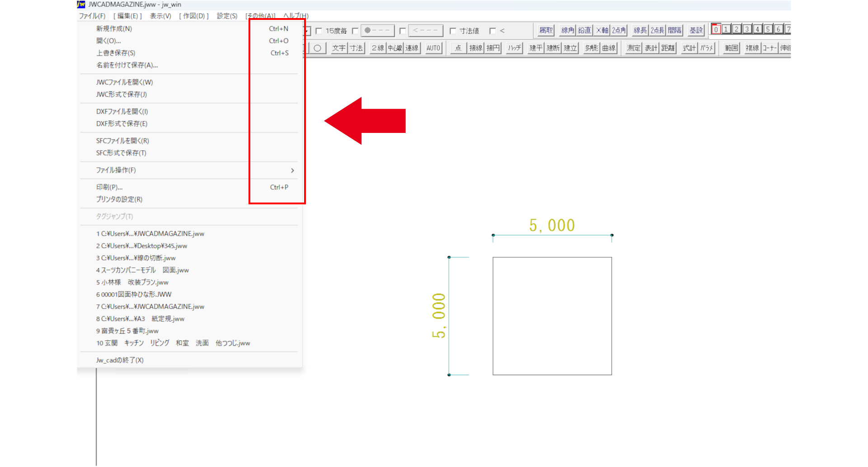The width and height of the screenshot is (868, 467).
Task: Select the 多角形 polygon tool
Action: pyautogui.click(x=591, y=48)
